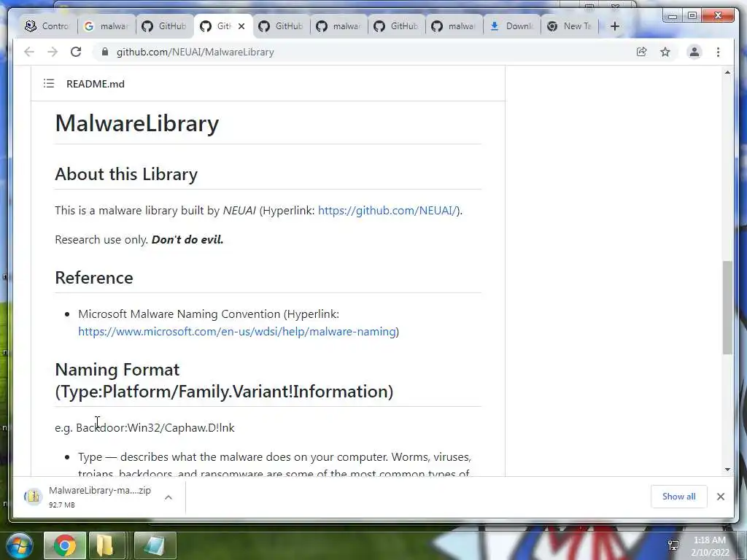Switch to the last malware GitHub tab

[454, 26]
